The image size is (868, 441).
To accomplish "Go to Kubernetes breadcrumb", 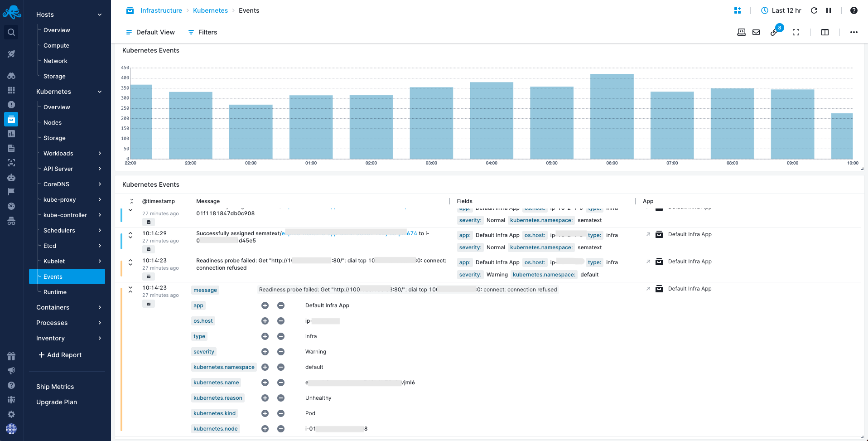I will pyautogui.click(x=210, y=10).
